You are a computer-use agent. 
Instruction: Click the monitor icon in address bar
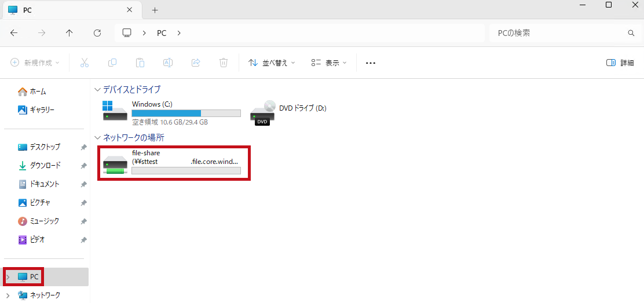point(127,33)
